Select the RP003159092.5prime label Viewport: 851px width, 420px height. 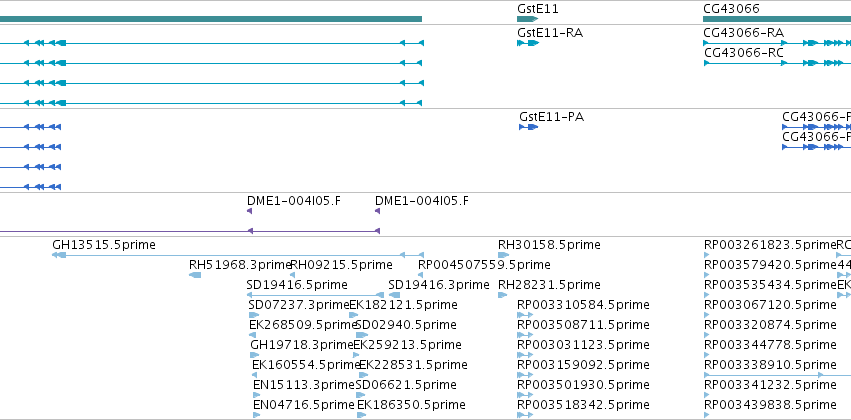pyautogui.click(x=583, y=365)
